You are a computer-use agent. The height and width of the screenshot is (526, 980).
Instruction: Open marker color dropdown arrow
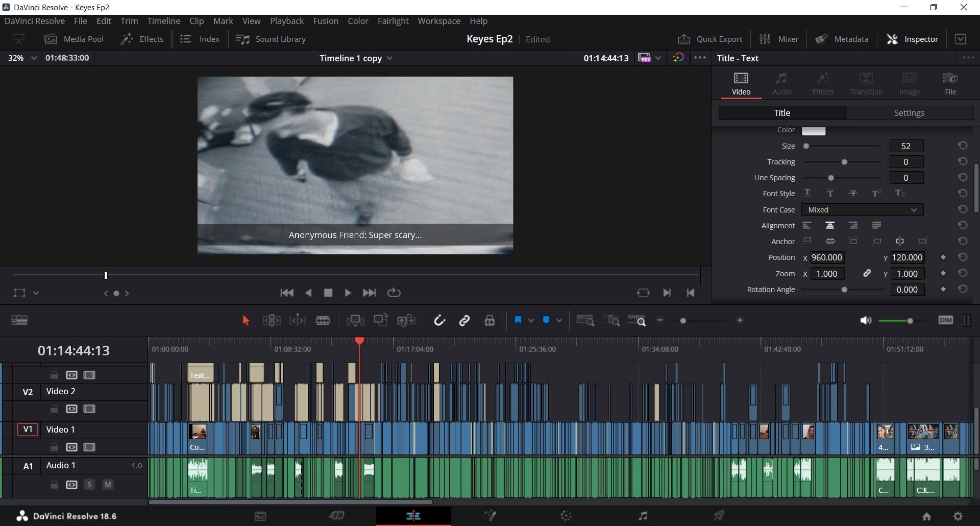click(559, 321)
